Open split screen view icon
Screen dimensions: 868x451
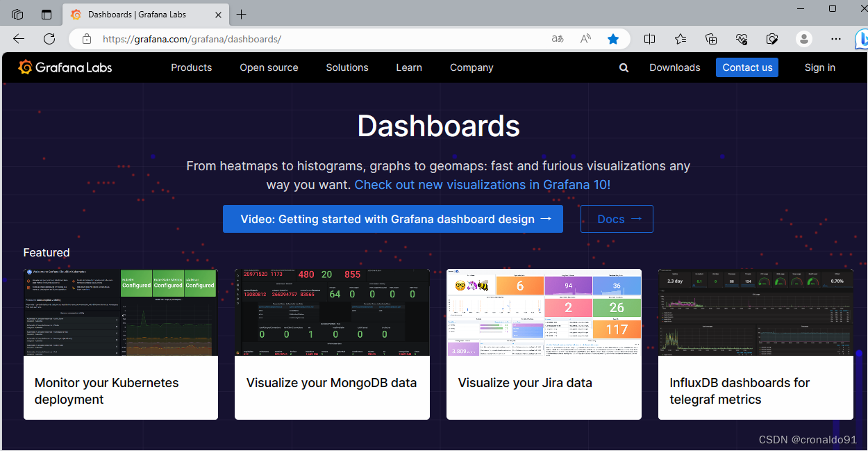tap(649, 39)
